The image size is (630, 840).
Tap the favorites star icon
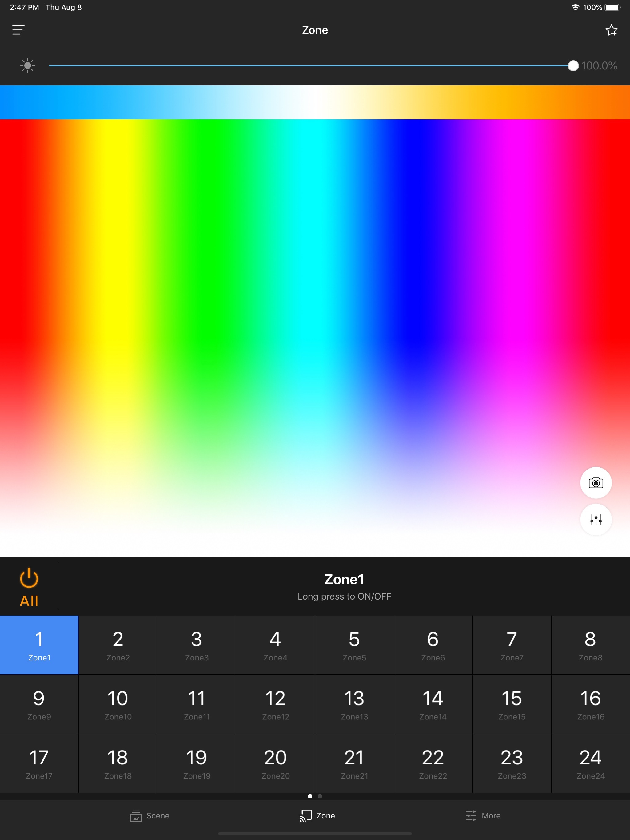click(x=611, y=30)
